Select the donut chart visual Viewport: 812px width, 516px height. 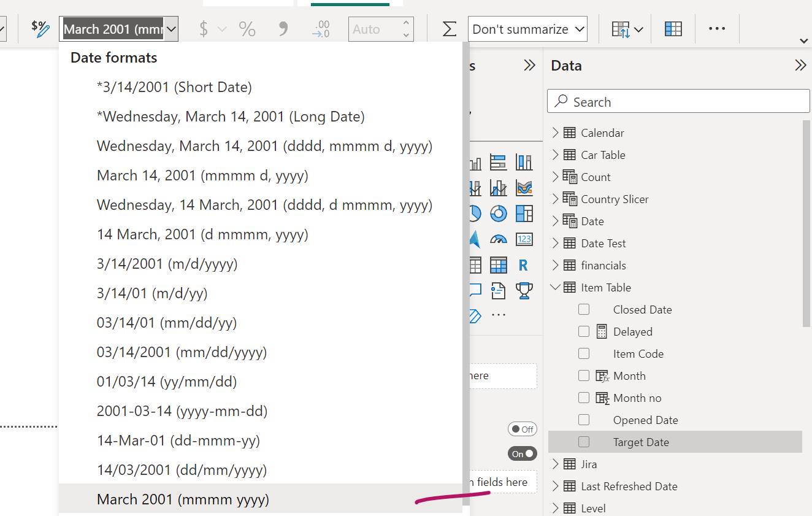498,213
